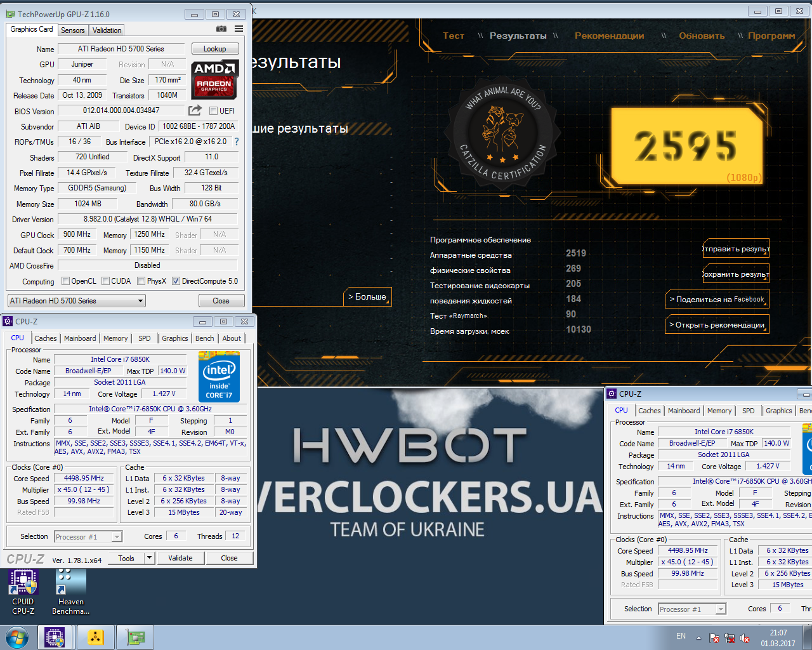
Task: Switch to the Validation tab in GPU-Z
Action: 107,30
